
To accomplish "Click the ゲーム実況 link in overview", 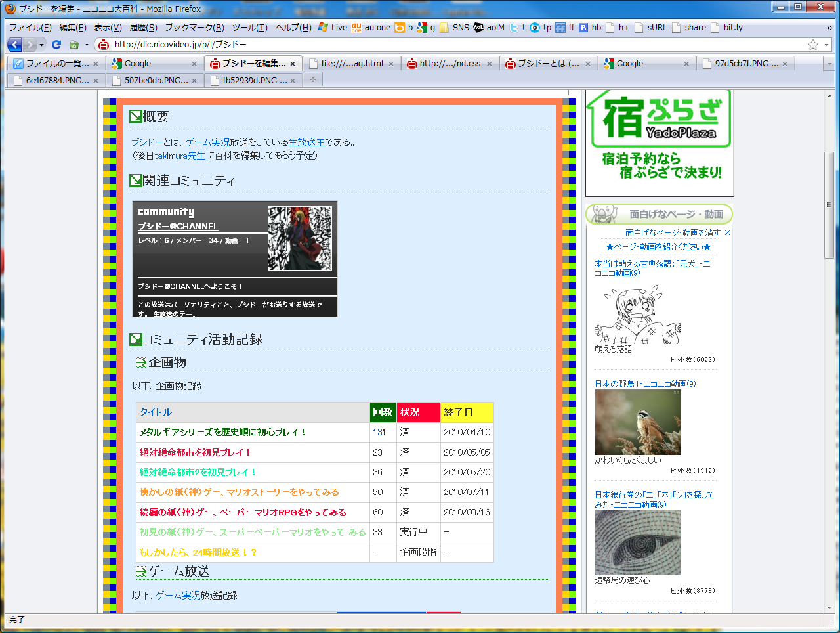I will pos(207,142).
